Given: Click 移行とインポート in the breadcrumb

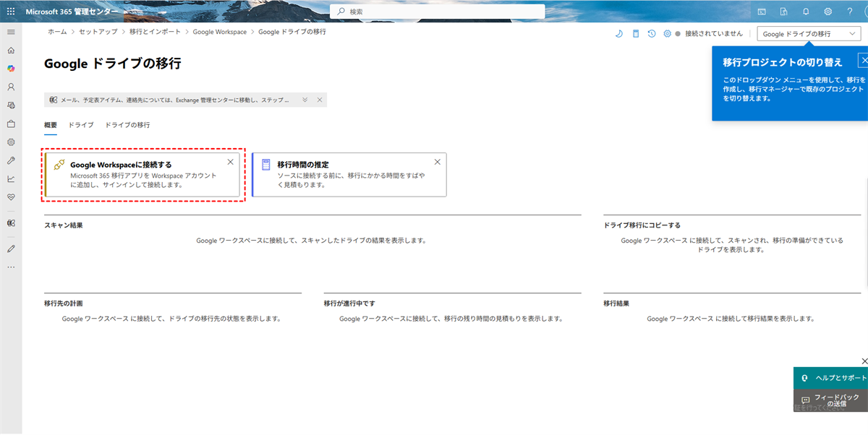Looking at the screenshot, I should pyautogui.click(x=155, y=32).
